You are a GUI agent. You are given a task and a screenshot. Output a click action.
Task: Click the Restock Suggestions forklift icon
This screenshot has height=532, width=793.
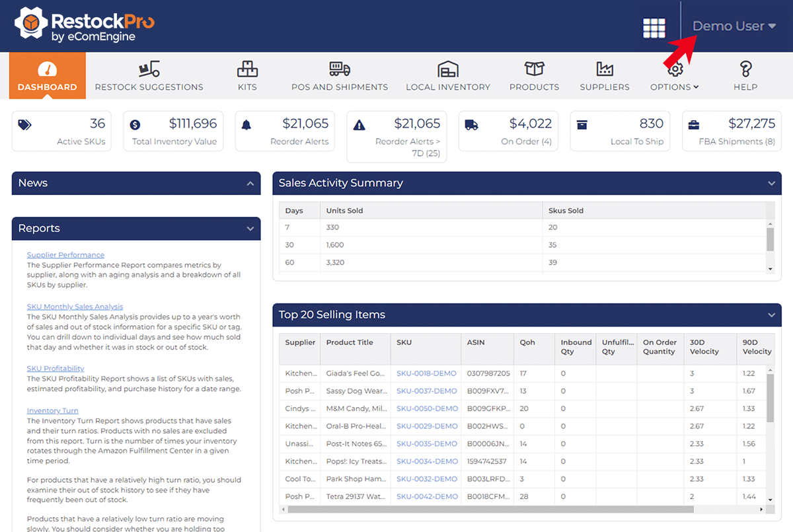click(x=149, y=69)
